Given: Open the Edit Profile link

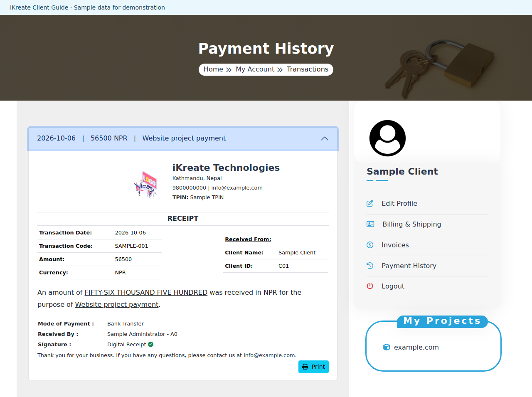Looking at the screenshot, I should tap(399, 203).
